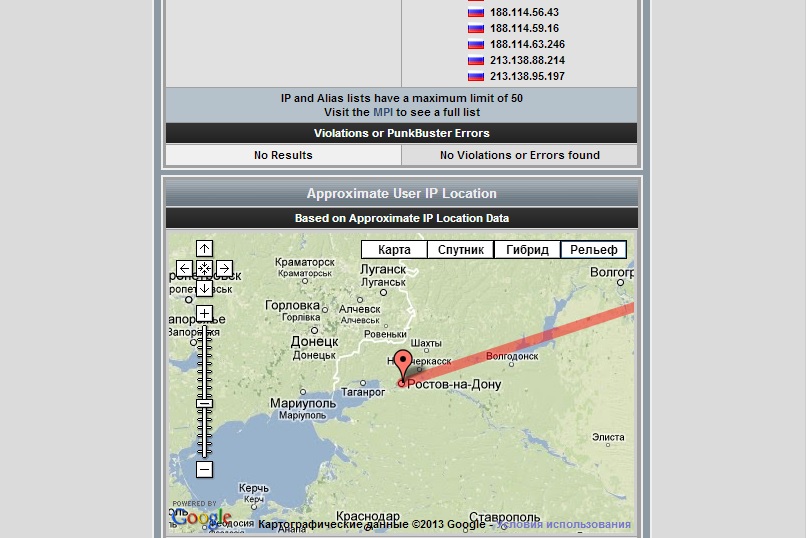Click Элиста city label on map

pyautogui.click(x=608, y=437)
